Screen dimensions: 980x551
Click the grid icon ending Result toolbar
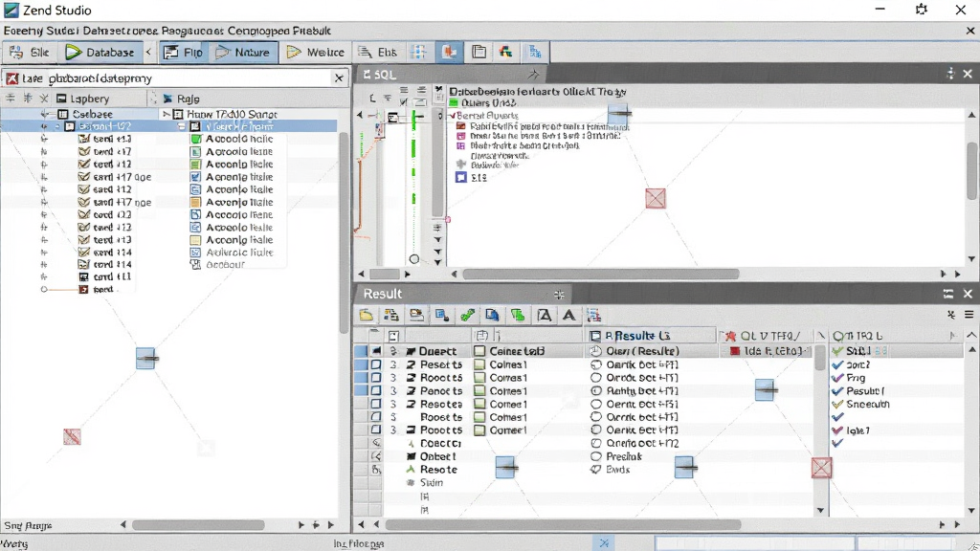point(593,316)
